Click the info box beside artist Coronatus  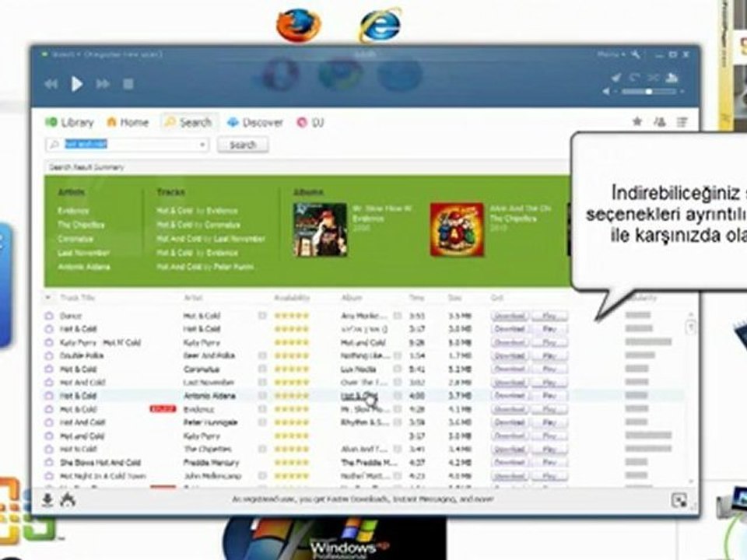[262, 369]
